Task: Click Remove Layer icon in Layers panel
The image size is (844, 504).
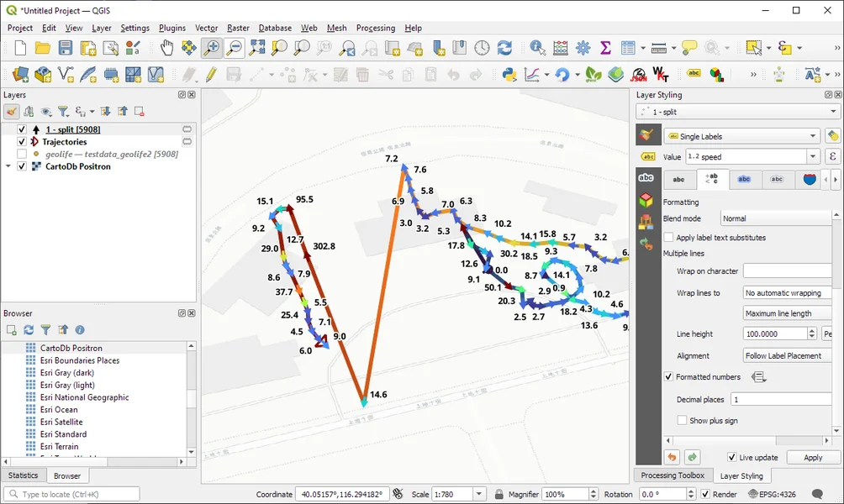Action: 139,112
